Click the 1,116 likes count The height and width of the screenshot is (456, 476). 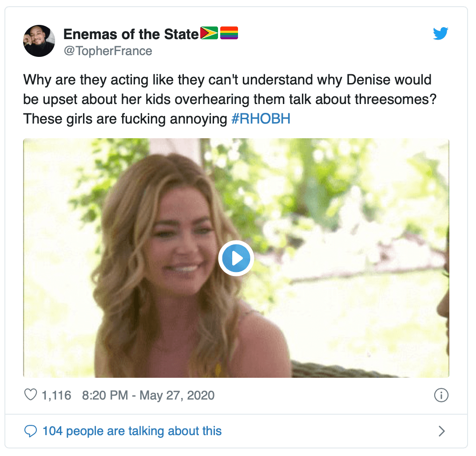pos(56,395)
